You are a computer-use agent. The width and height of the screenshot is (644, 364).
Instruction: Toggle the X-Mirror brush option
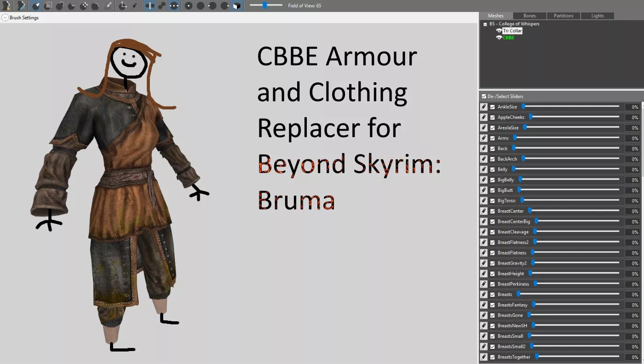[x=150, y=6]
